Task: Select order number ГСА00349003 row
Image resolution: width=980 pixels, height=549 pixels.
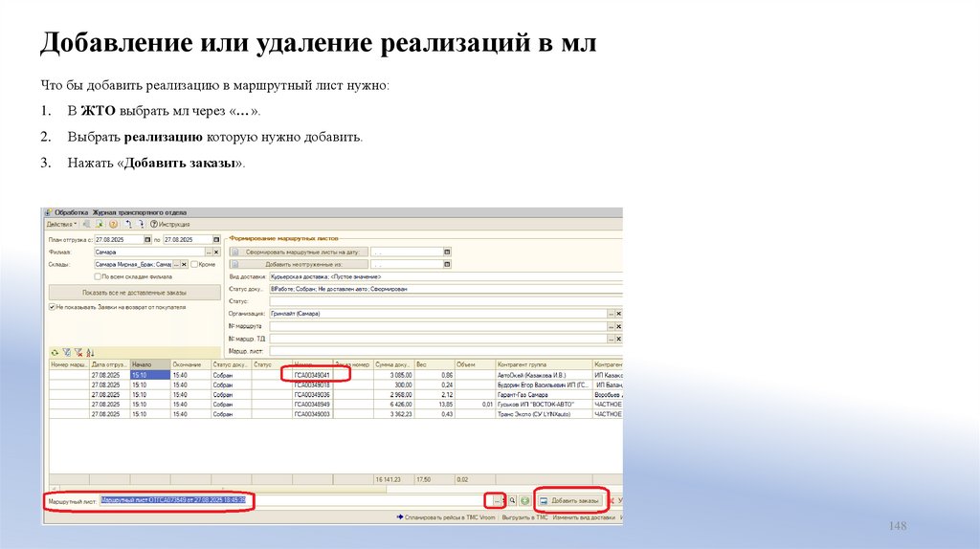Action: click(x=312, y=414)
